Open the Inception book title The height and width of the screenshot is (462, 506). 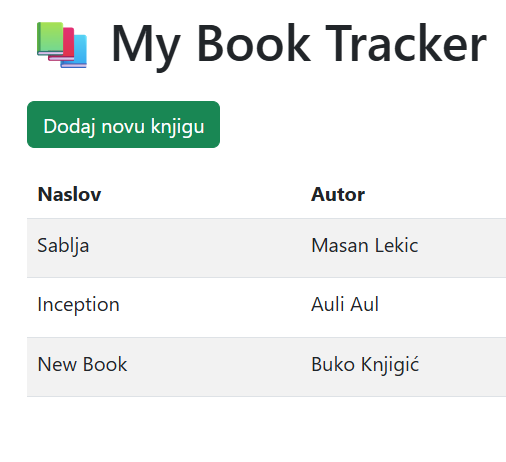pyautogui.click(x=78, y=305)
